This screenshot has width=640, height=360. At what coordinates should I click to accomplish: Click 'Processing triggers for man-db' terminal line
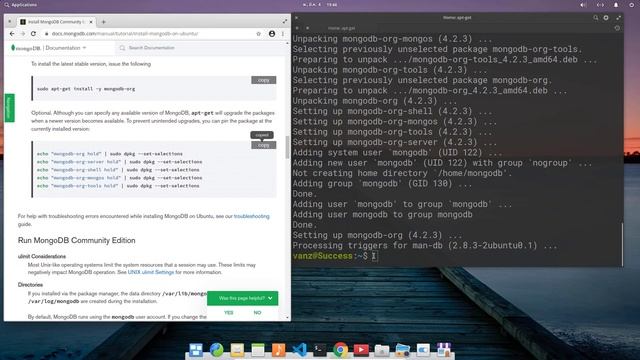tap(425, 245)
